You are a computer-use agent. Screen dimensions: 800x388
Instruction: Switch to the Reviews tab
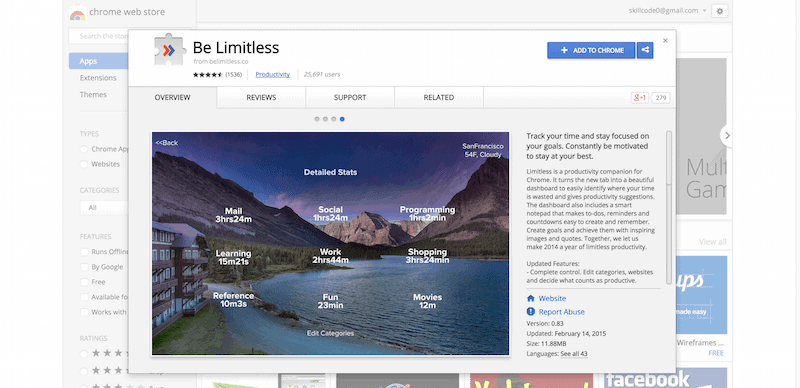[x=261, y=98]
